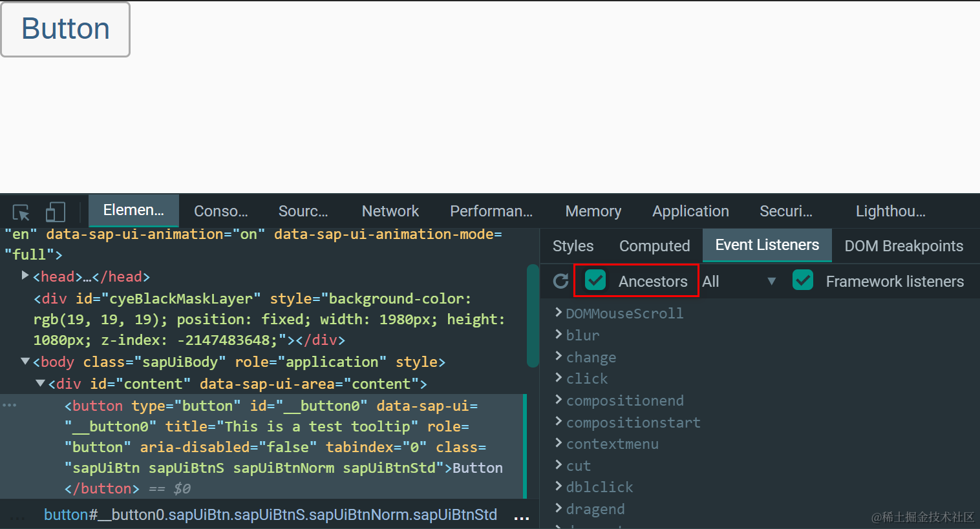Expand the cut event listener

(559, 465)
